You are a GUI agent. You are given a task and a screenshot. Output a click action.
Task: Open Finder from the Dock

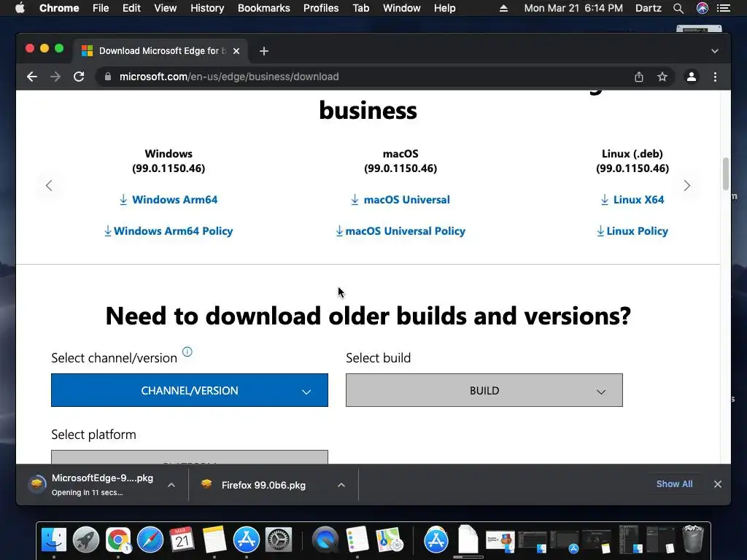(54, 540)
